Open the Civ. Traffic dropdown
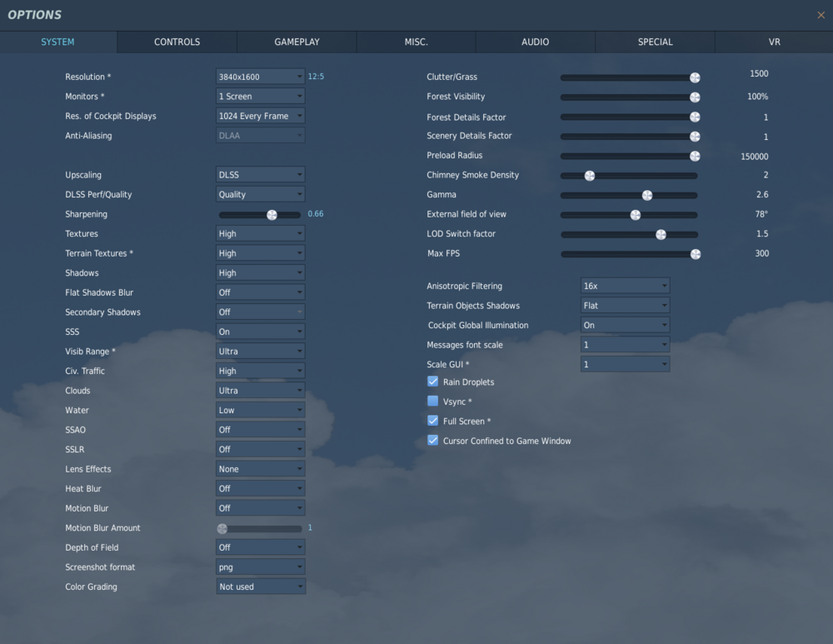833x644 pixels. point(260,371)
